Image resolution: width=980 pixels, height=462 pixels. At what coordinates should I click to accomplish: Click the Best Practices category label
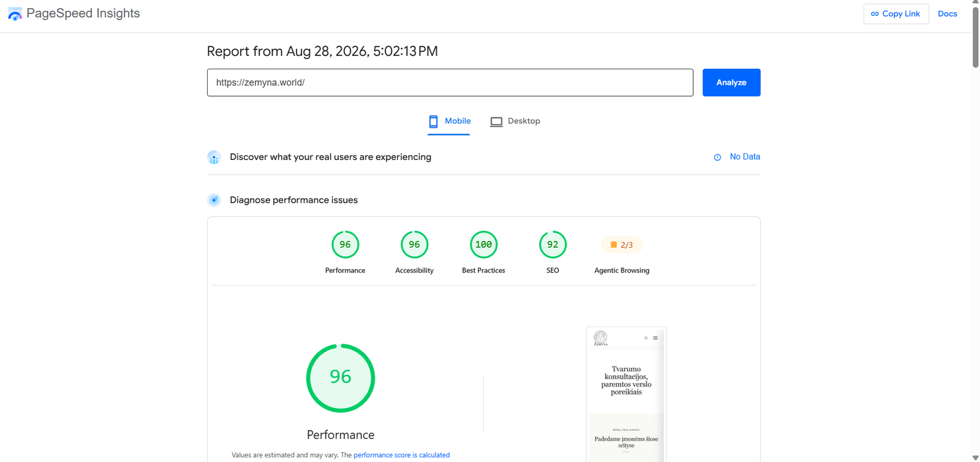[483, 270]
